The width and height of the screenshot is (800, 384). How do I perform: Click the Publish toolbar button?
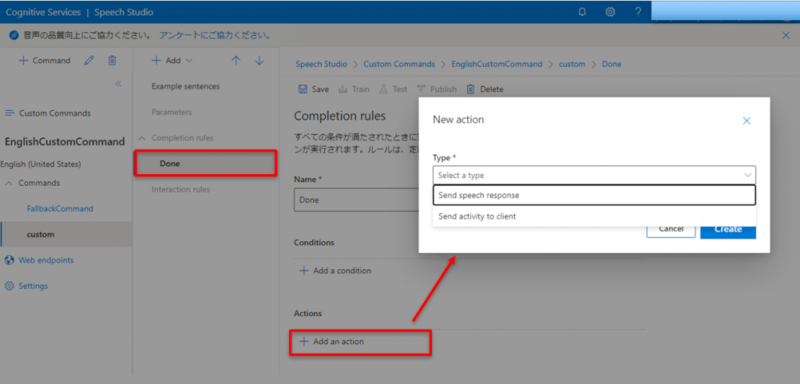coord(437,89)
